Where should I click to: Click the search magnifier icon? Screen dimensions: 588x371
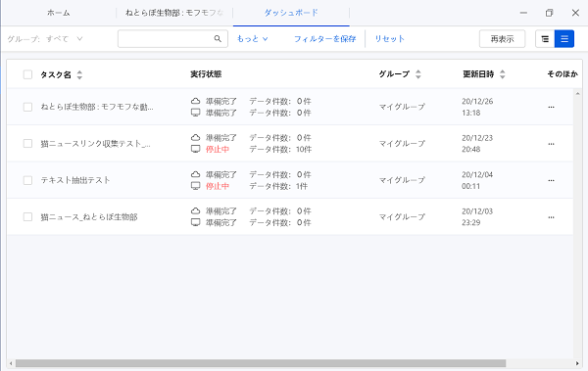(x=218, y=38)
